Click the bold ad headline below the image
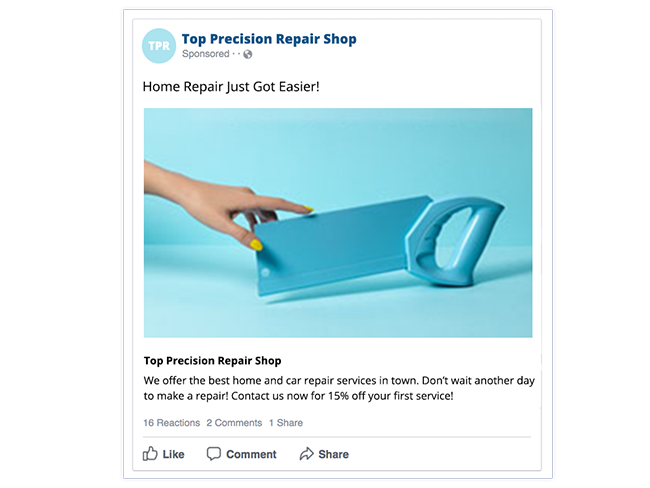Screen dimensions: 650x488 (212, 361)
